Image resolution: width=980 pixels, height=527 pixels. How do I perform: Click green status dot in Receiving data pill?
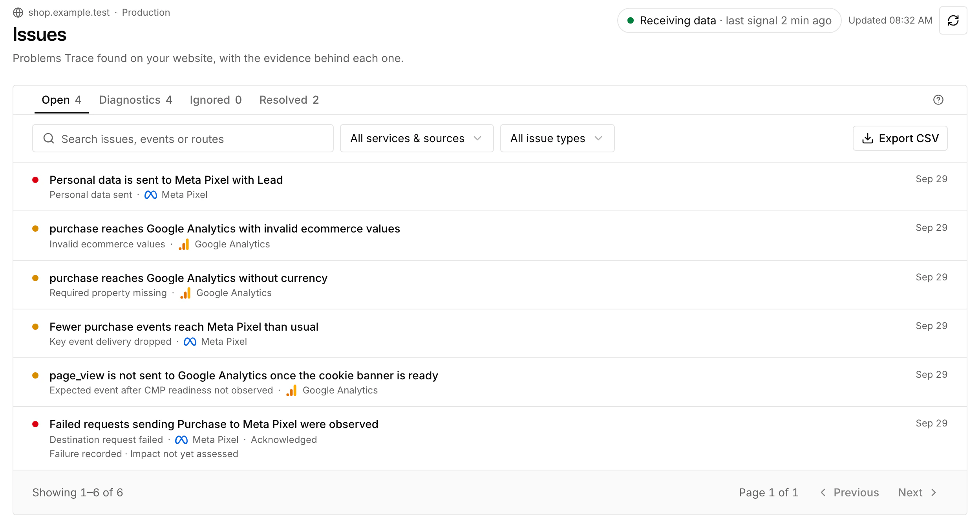pyautogui.click(x=631, y=20)
